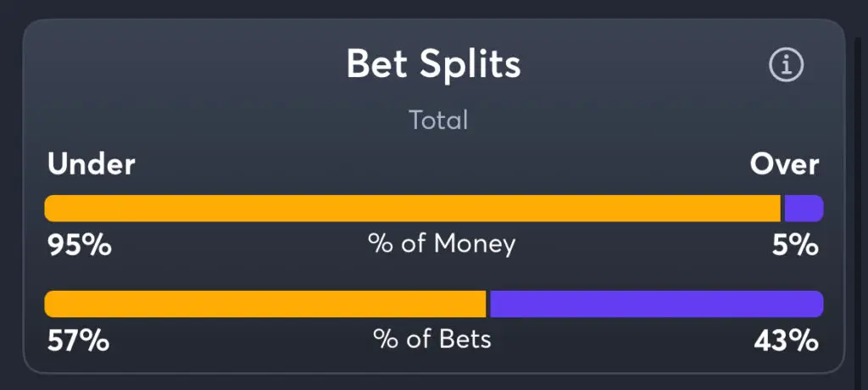
Task: Click purple Over segment of Money bar
Action: point(804,209)
